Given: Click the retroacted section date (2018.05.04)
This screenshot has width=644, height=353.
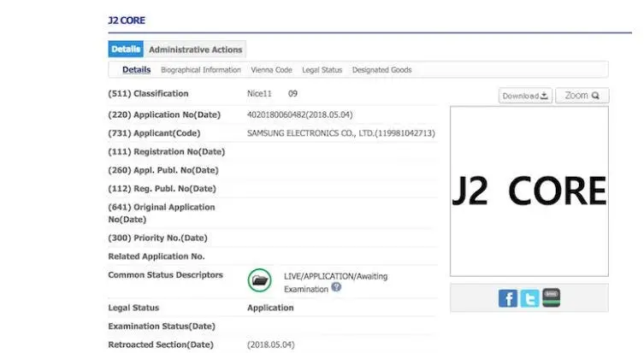Looking at the screenshot, I should pyautogui.click(x=270, y=344).
